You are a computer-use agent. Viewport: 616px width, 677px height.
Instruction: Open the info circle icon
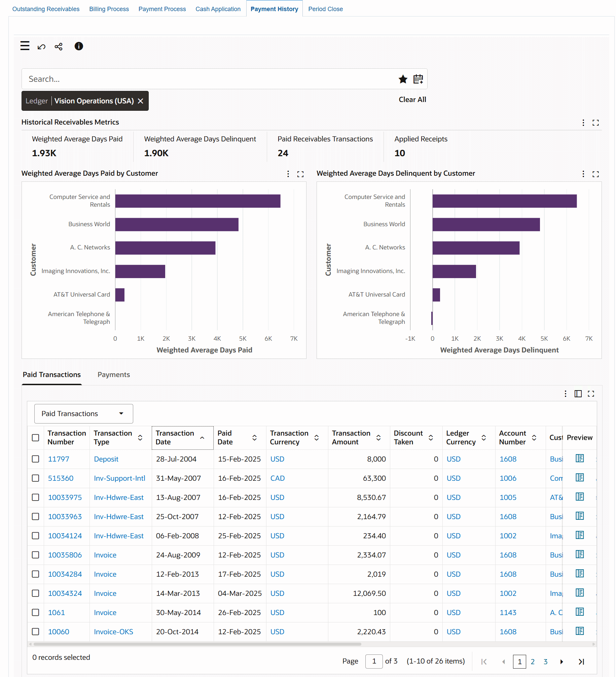pos(79,46)
